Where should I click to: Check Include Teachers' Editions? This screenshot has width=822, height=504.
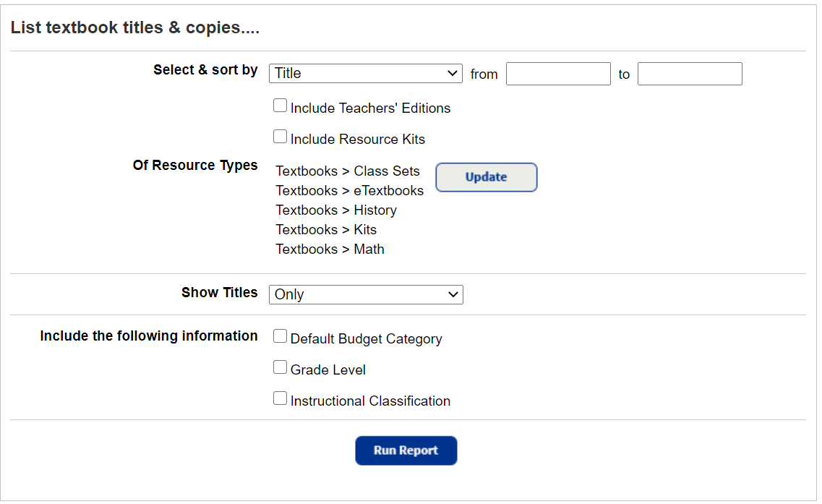[280, 105]
